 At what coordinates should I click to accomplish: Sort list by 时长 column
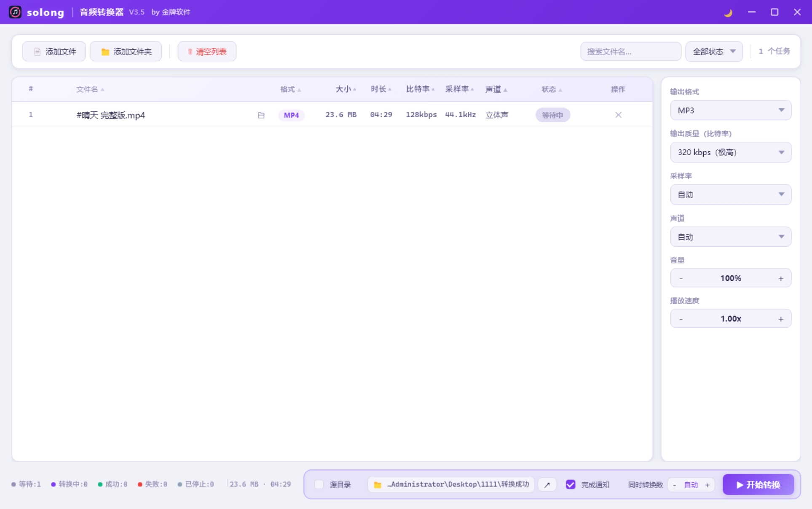click(x=381, y=89)
